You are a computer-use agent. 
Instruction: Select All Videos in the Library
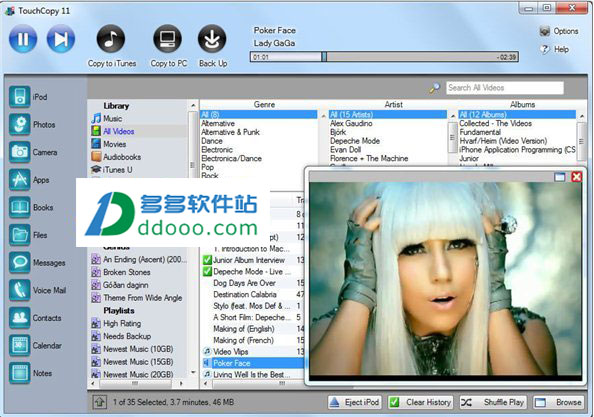point(119,131)
